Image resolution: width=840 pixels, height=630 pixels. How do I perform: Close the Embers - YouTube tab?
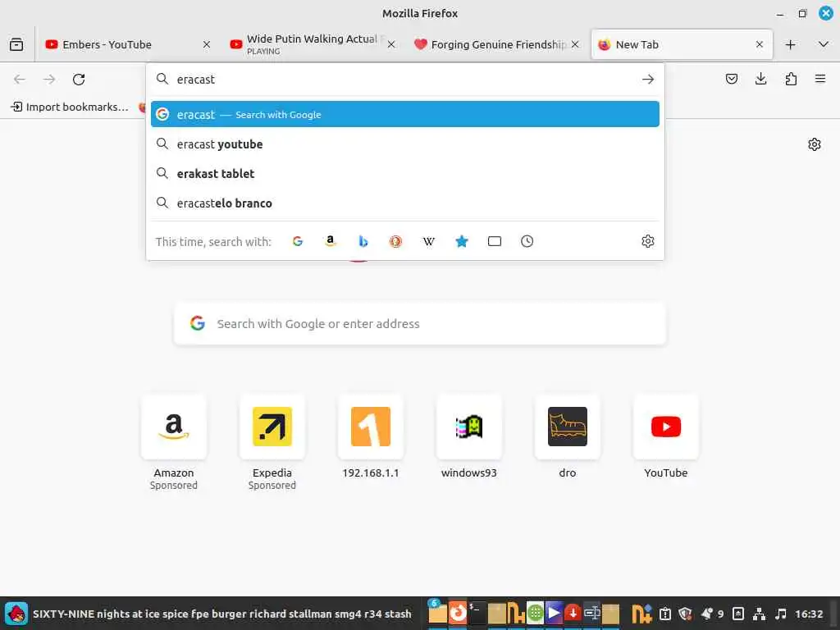click(207, 44)
